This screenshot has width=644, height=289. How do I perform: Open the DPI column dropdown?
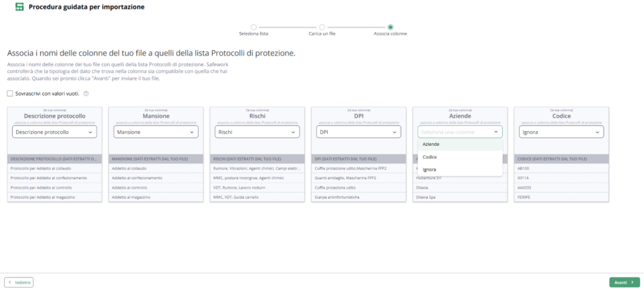click(359, 132)
